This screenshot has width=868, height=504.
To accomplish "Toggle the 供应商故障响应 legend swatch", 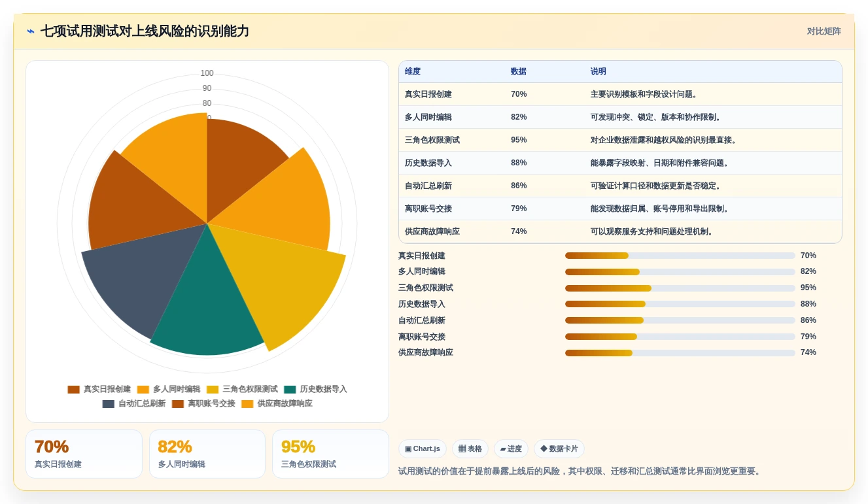I will click(247, 404).
